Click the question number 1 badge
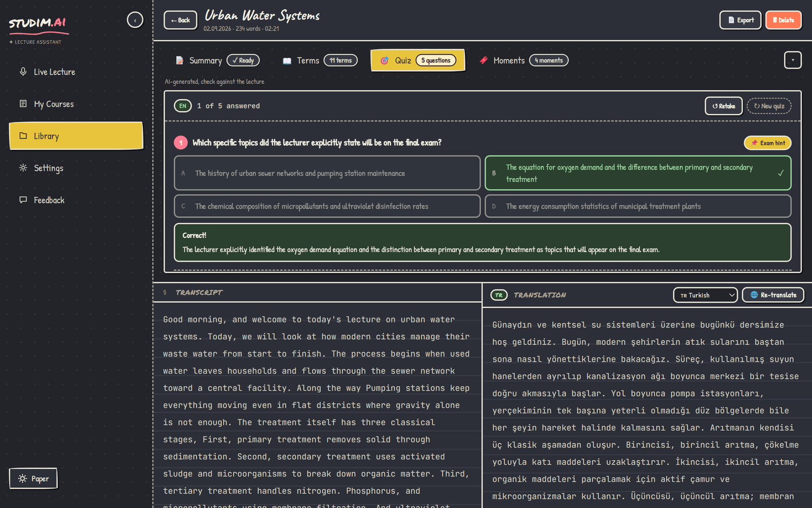Image resolution: width=812 pixels, height=508 pixels. click(181, 143)
